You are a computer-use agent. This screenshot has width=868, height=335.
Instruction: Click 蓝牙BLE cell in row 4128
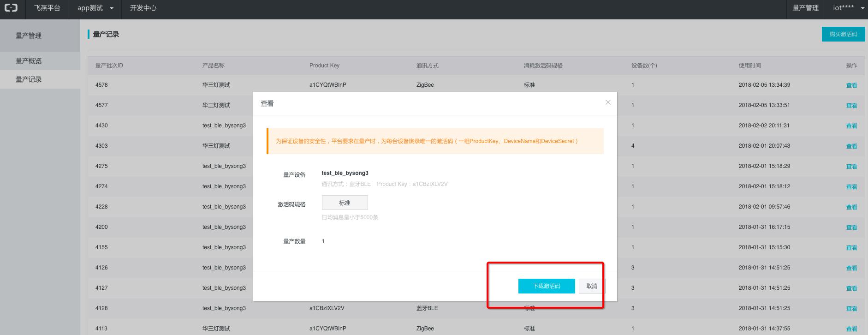427,308
